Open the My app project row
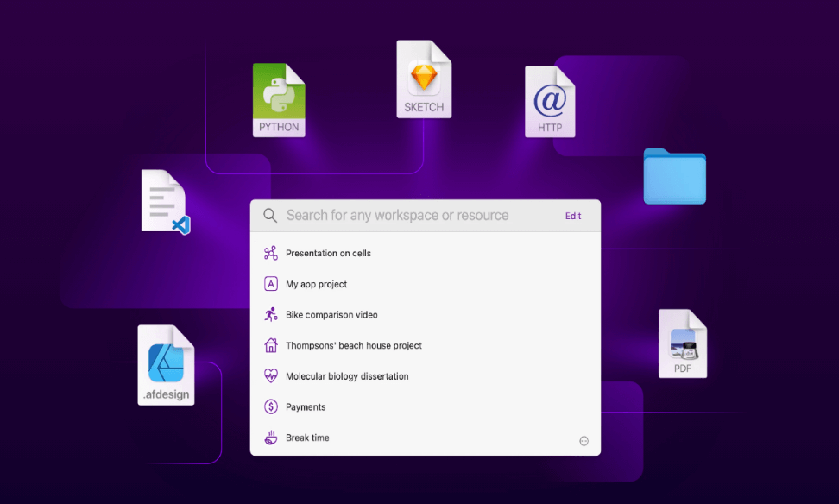Viewport: 839px width, 504px height. 426,284
